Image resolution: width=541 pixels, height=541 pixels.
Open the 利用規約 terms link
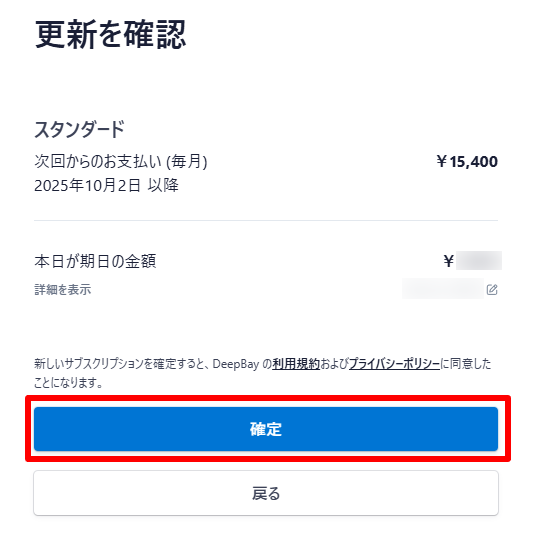coord(296,364)
